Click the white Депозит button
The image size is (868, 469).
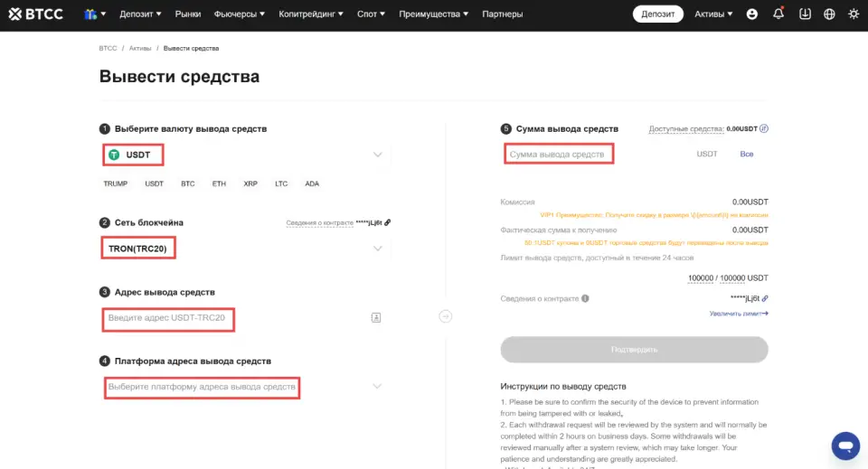click(x=657, y=14)
